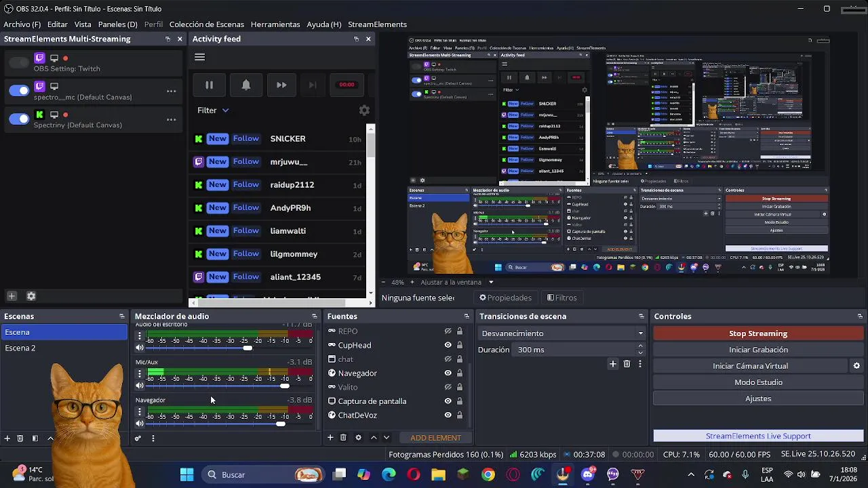The width and height of the screenshot is (868, 488).
Task: Open the Paneles (D) menu
Action: point(118,24)
